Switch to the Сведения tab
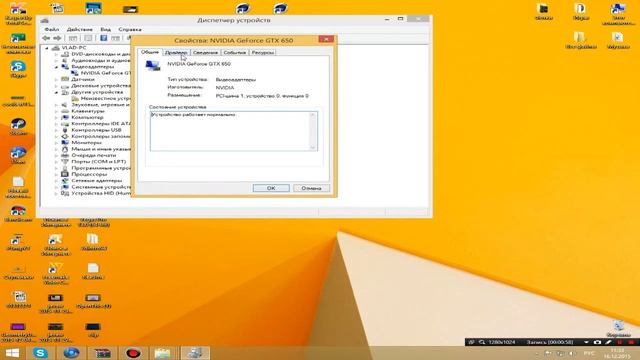 point(205,52)
